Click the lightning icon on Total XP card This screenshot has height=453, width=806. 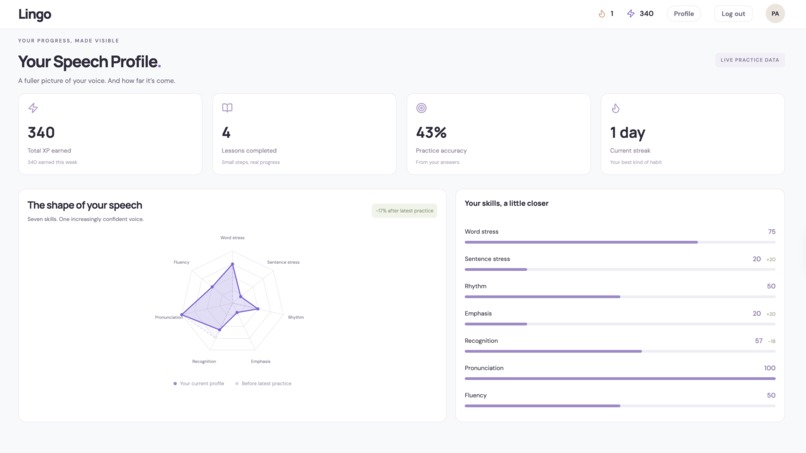coord(33,108)
